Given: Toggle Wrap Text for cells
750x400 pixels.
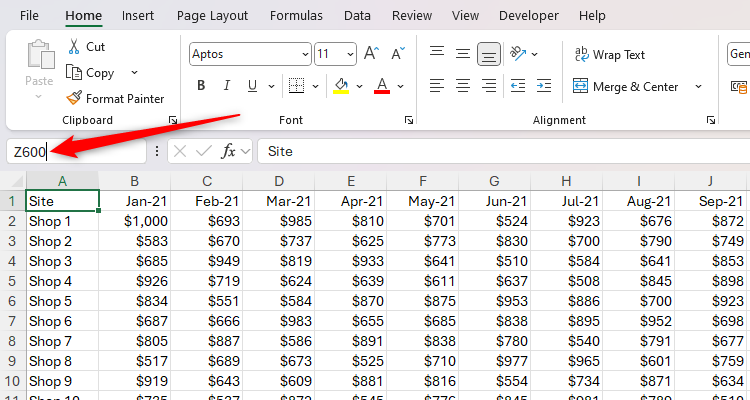Looking at the screenshot, I should 609,55.
